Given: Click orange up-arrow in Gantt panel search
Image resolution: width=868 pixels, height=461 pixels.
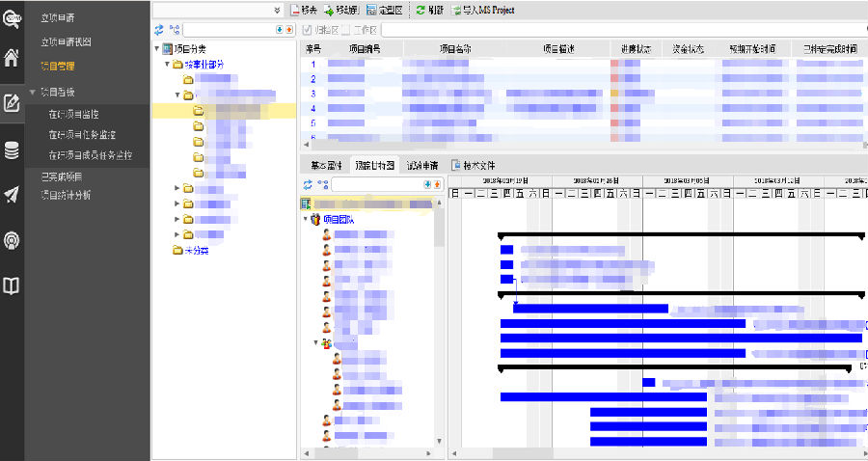Looking at the screenshot, I should tap(437, 184).
